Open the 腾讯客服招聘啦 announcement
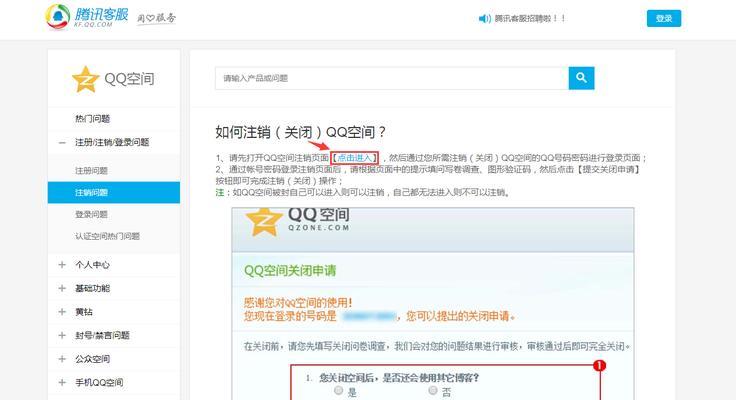This screenshot has height=400, width=736. point(529,19)
